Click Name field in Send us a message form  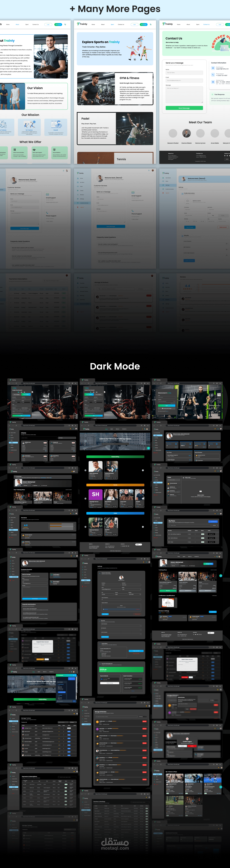184,72
